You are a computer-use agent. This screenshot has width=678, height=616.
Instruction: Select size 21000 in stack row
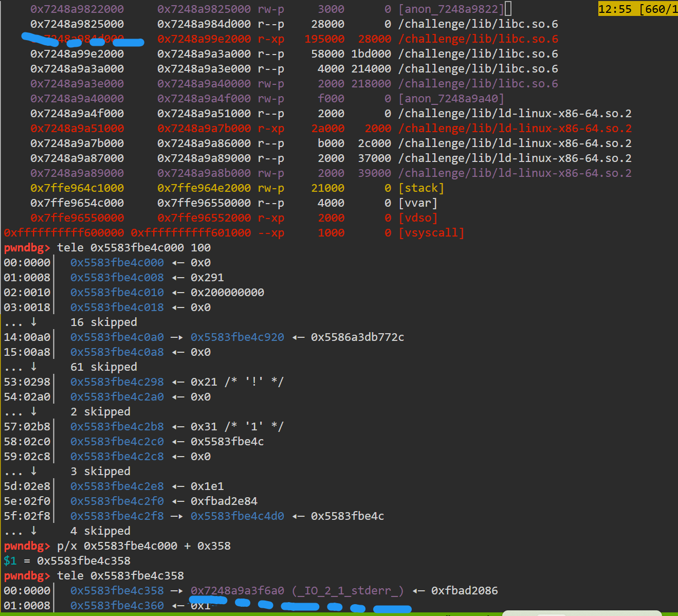(x=328, y=188)
